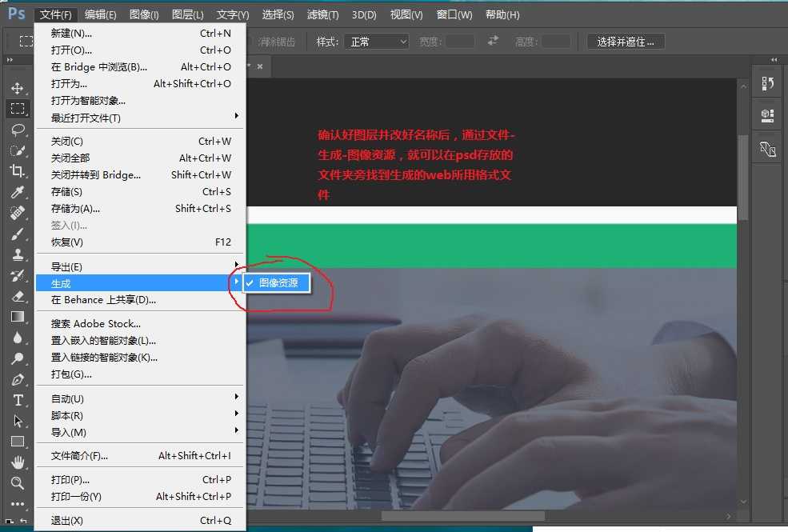The height and width of the screenshot is (532, 788).
Task: Choose 退出(X) from the File menu
Action: point(140,521)
